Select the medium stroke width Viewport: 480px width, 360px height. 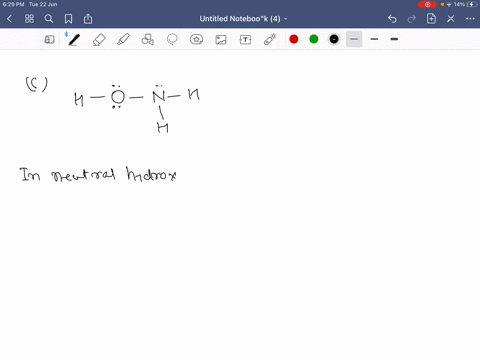click(x=374, y=39)
